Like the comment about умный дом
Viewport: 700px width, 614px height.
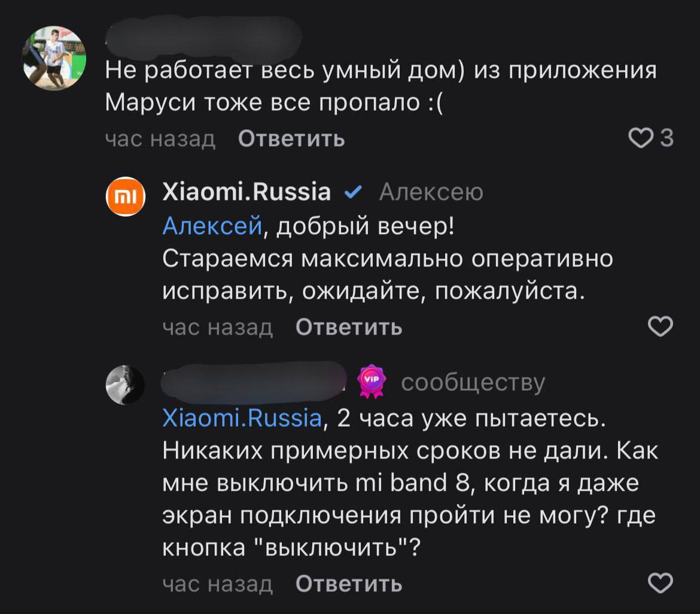coord(641,139)
